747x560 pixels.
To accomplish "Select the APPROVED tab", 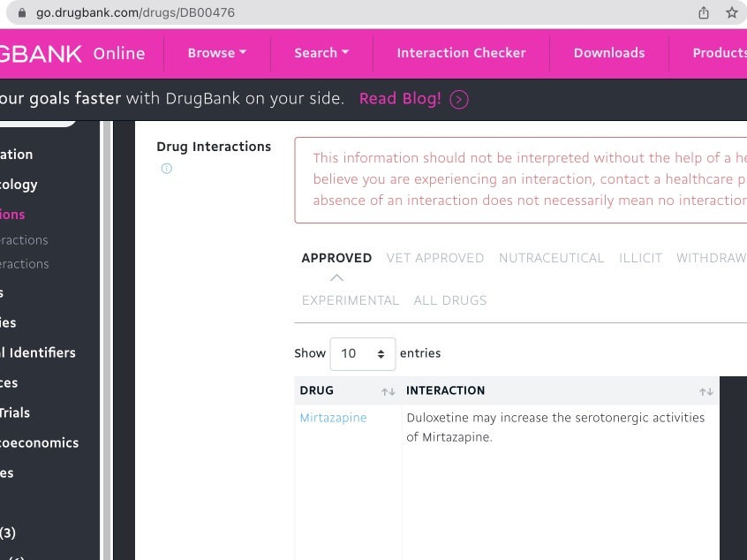I will pos(336,258).
